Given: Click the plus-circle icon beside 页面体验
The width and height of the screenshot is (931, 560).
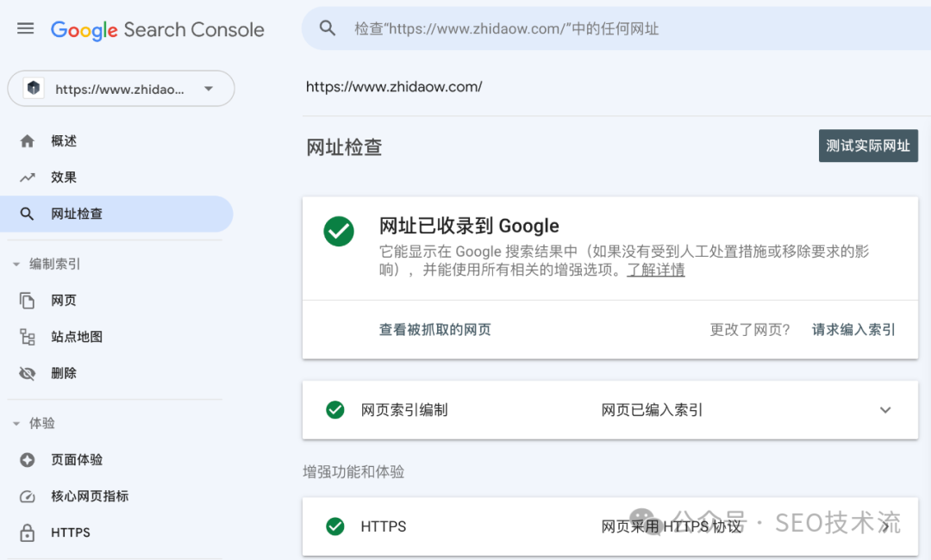Looking at the screenshot, I should pyautogui.click(x=28, y=460).
